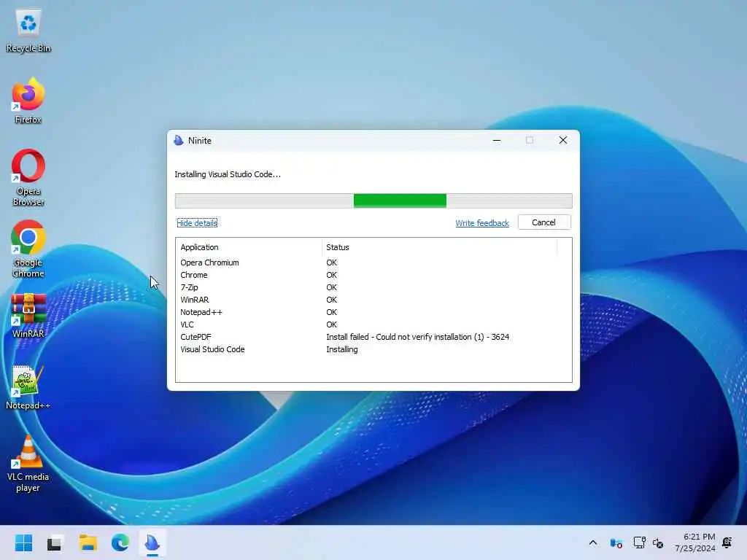Screen dimensions: 747x560
Task: Launch Microsoft Edge from the taskbar
Action: tap(120, 542)
